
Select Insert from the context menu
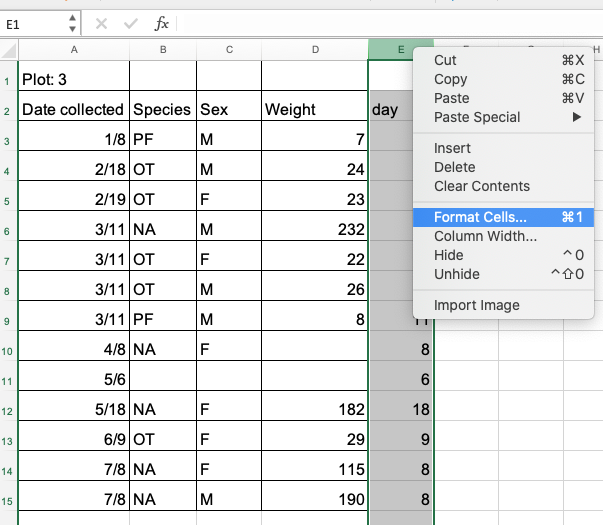pos(452,148)
